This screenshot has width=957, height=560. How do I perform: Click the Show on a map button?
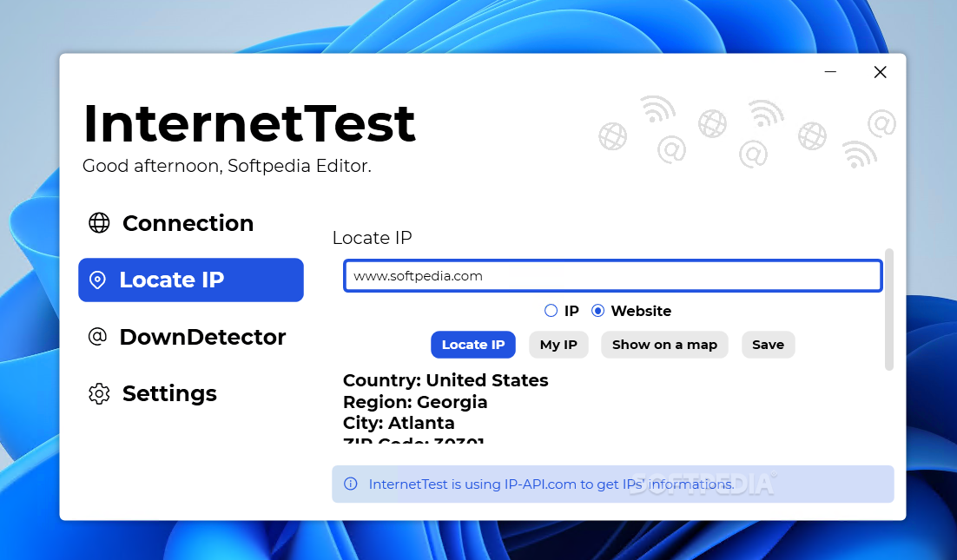(664, 345)
